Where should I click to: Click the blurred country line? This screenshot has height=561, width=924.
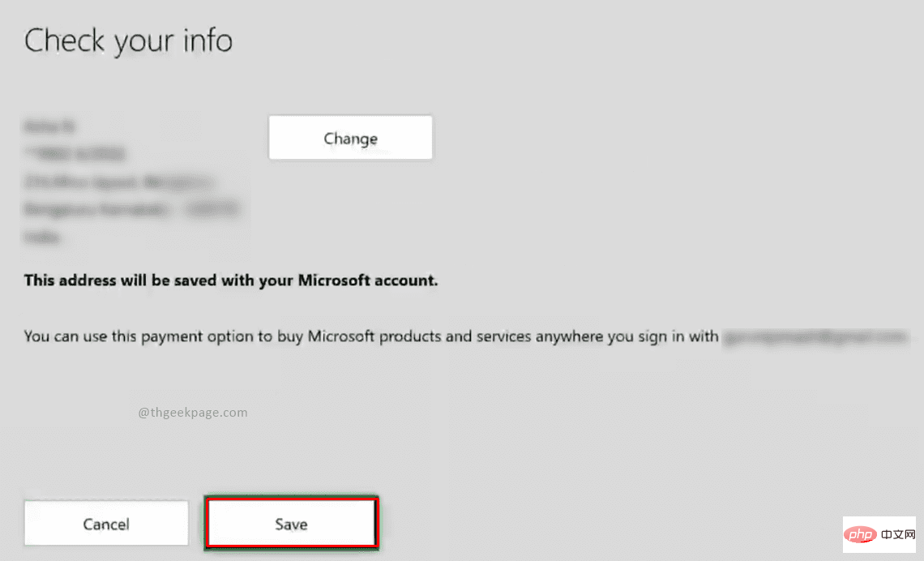coord(43,238)
